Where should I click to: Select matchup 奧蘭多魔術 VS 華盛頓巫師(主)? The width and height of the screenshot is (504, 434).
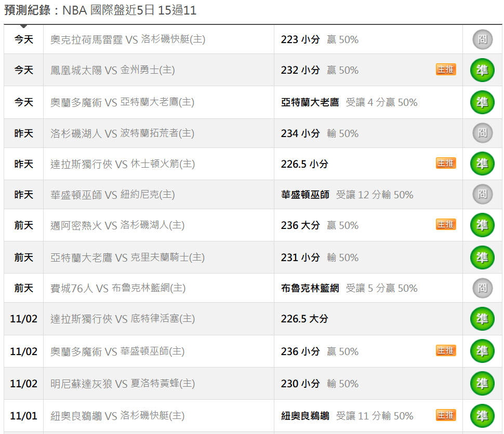(x=117, y=351)
